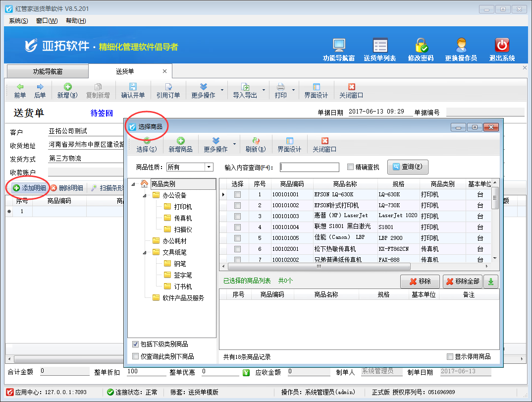
Task: Click the 输入内容查询 search text field
Action: click(x=310, y=167)
